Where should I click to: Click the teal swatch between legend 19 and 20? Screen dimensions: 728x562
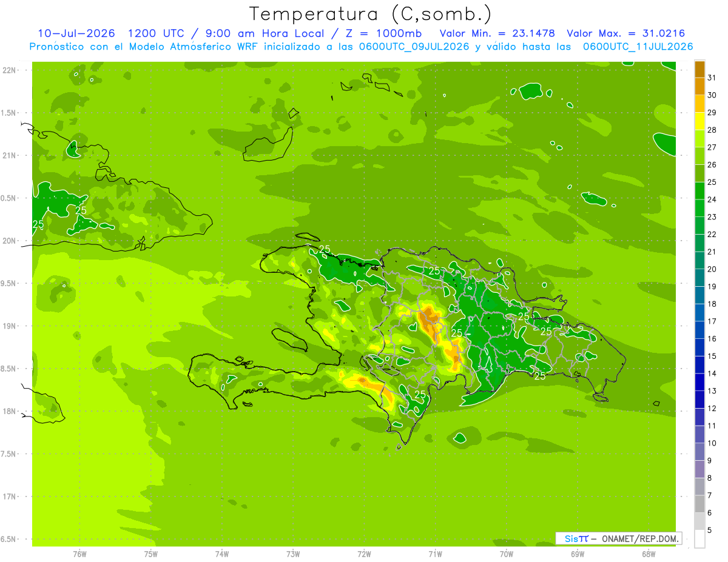pyautogui.click(x=699, y=278)
